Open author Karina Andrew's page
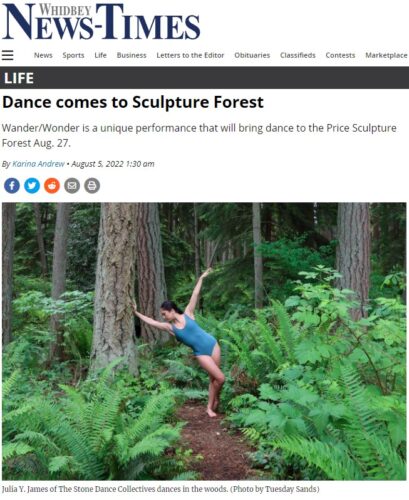 [x=38, y=164]
